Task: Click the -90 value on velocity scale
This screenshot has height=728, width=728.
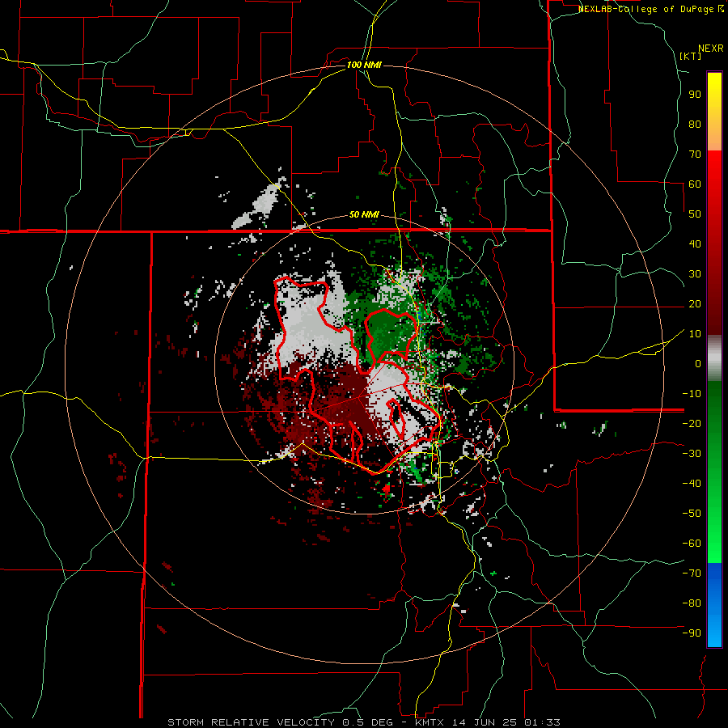Action: coord(692,633)
